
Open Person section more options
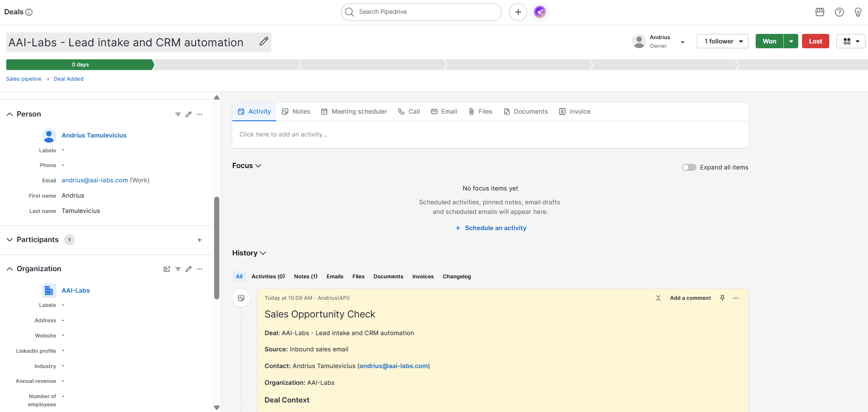pyautogui.click(x=200, y=114)
